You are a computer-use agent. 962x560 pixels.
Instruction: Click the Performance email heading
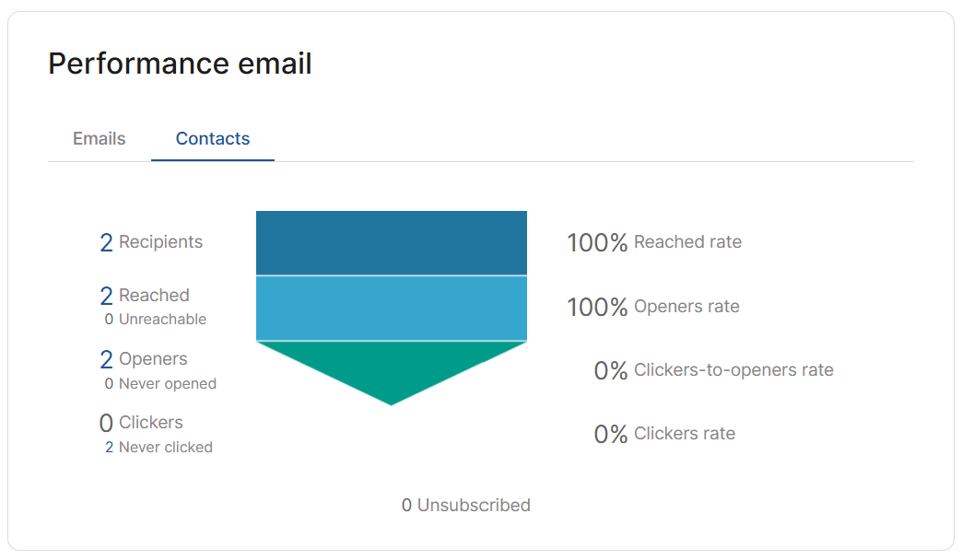(x=180, y=64)
